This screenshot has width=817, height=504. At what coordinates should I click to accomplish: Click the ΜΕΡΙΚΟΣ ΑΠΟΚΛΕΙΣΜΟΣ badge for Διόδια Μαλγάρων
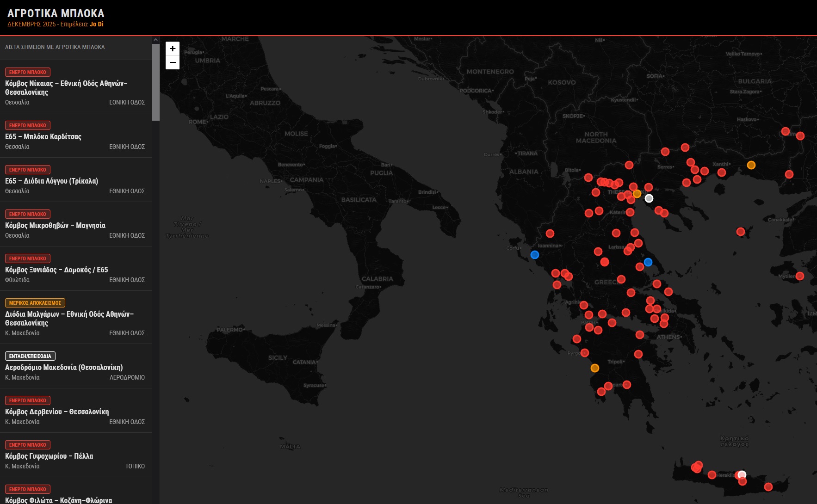pyautogui.click(x=35, y=303)
